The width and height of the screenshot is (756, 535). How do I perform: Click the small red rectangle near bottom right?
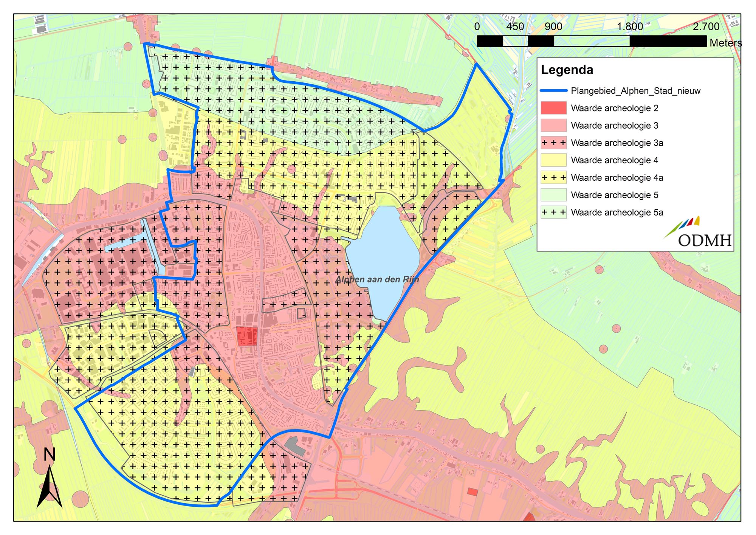[472, 492]
